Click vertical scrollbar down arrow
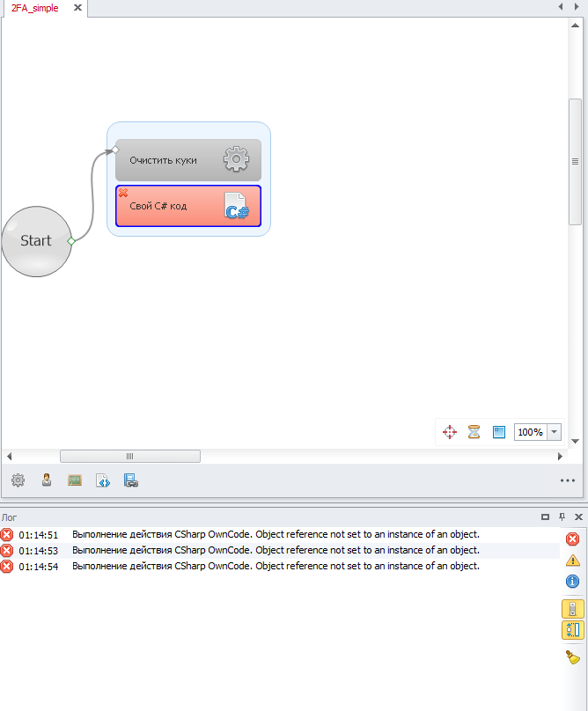Screen dimensions: 588x711 coord(576,441)
